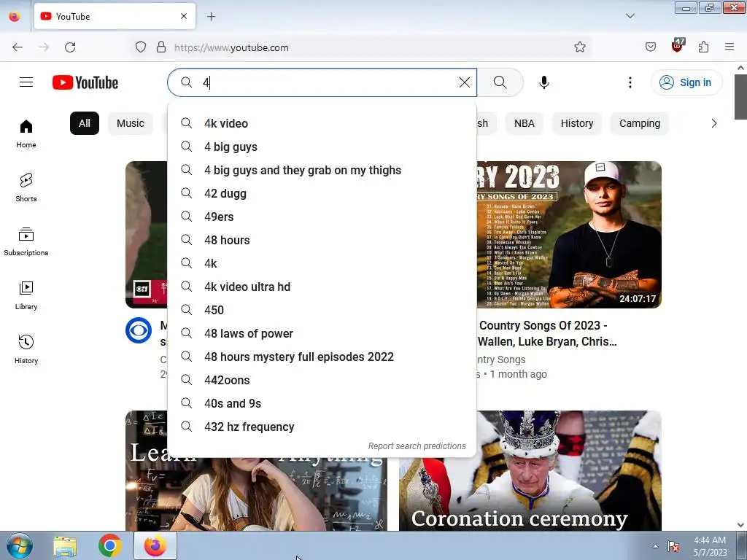Go to Home in the sidebar

click(x=26, y=134)
